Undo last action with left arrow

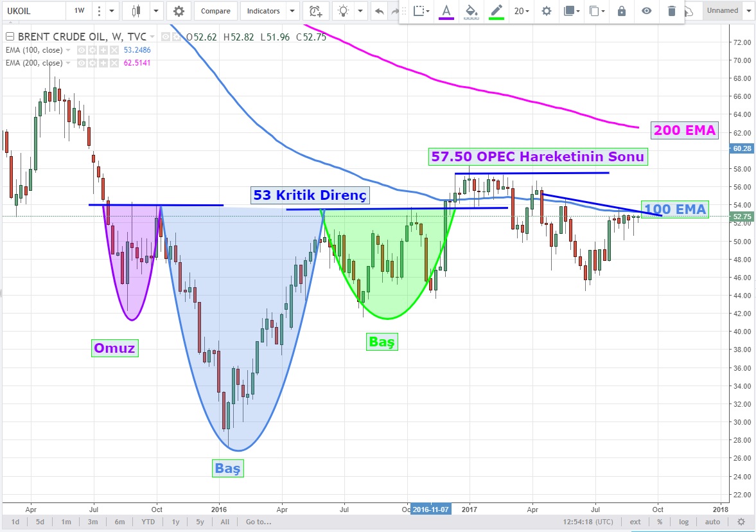[379, 11]
